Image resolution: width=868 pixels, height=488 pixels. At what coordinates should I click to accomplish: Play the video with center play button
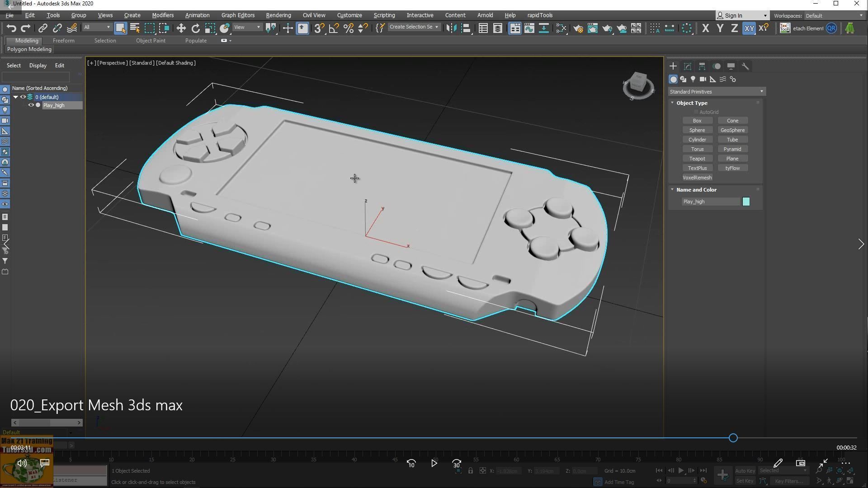[x=434, y=464]
